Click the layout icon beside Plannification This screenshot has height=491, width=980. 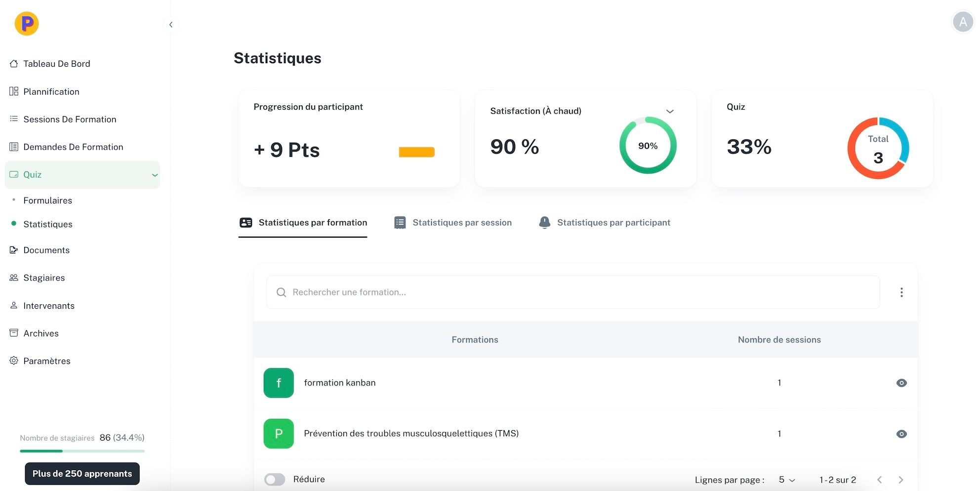(x=14, y=91)
